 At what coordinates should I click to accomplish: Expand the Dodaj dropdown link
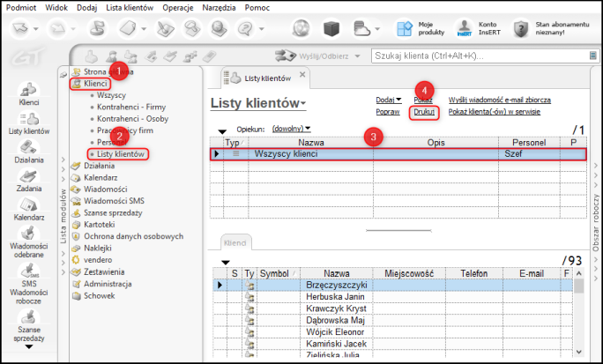pyautogui.click(x=388, y=100)
